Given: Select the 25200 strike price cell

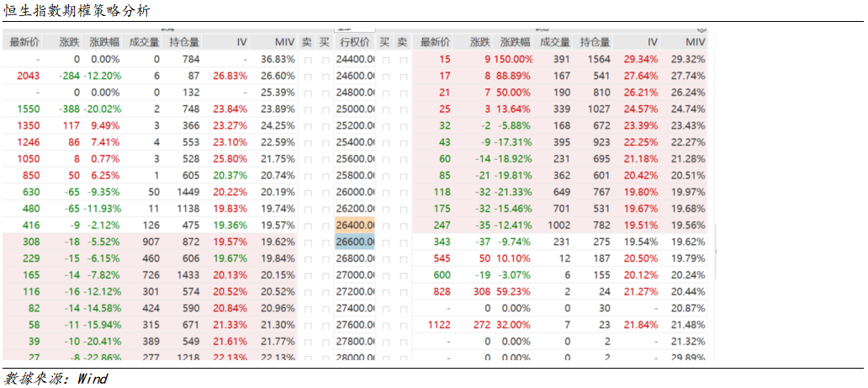Looking at the screenshot, I should [x=354, y=126].
